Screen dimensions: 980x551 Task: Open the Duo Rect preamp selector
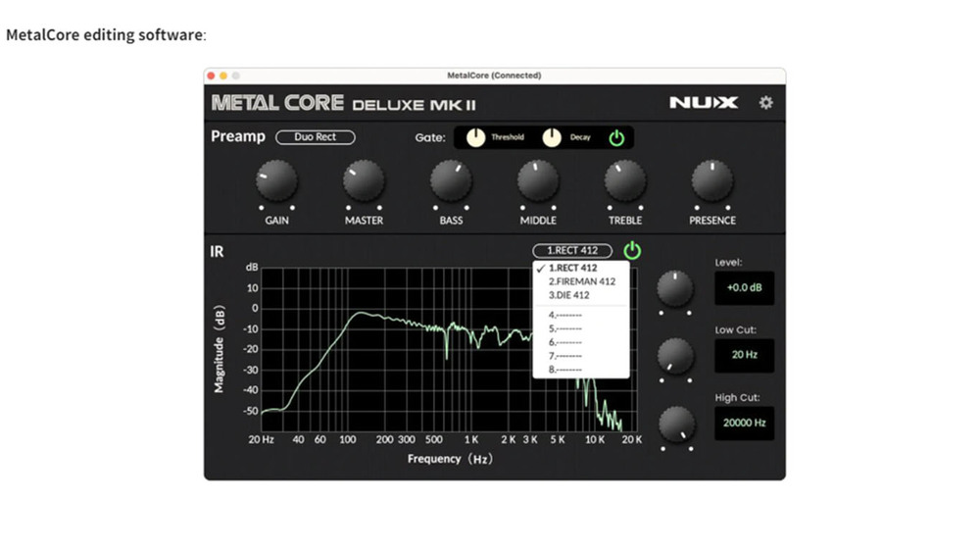315,137
